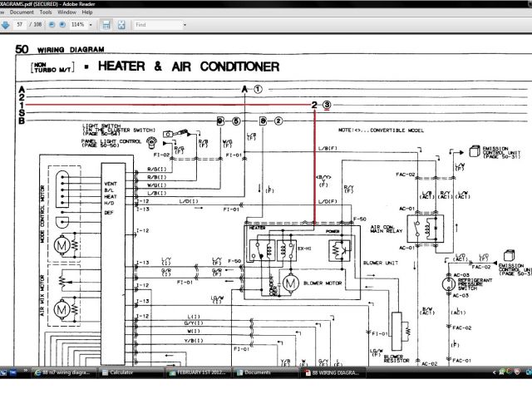Image resolution: width=532 pixels, height=399 pixels.
Task: Open the Tools menu
Action: pyautogui.click(x=46, y=12)
